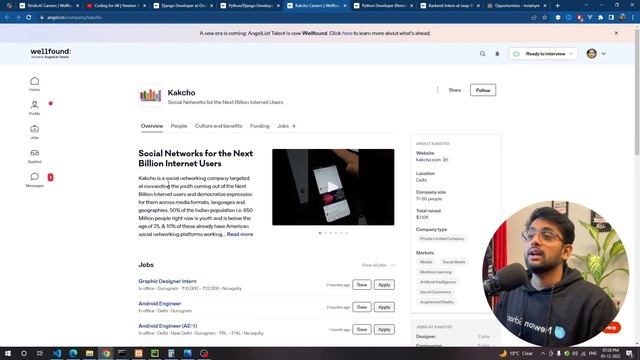Apply to the Android Engineer job
This screenshot has height=360, width=640.
[x=384, y=307]
